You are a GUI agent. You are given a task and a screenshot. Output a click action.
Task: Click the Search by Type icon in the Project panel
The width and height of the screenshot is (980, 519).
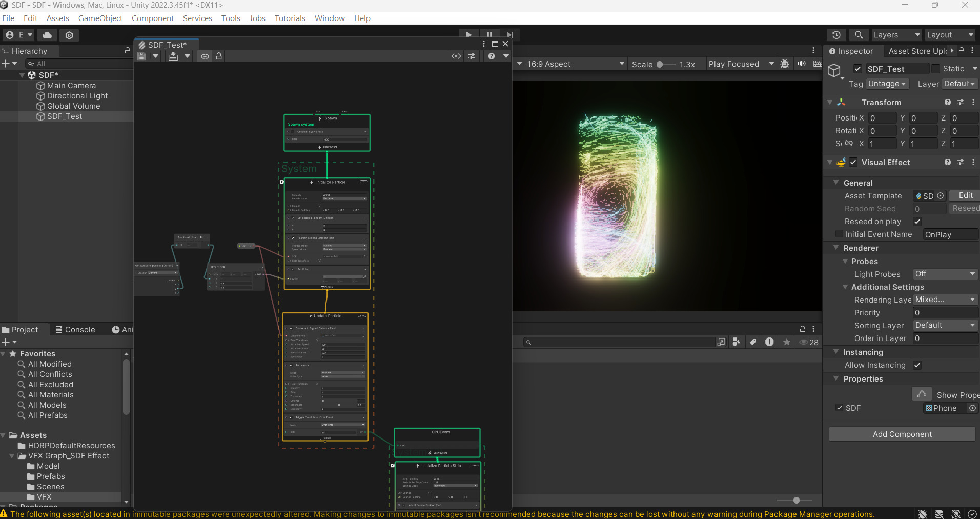click(737, 342)
